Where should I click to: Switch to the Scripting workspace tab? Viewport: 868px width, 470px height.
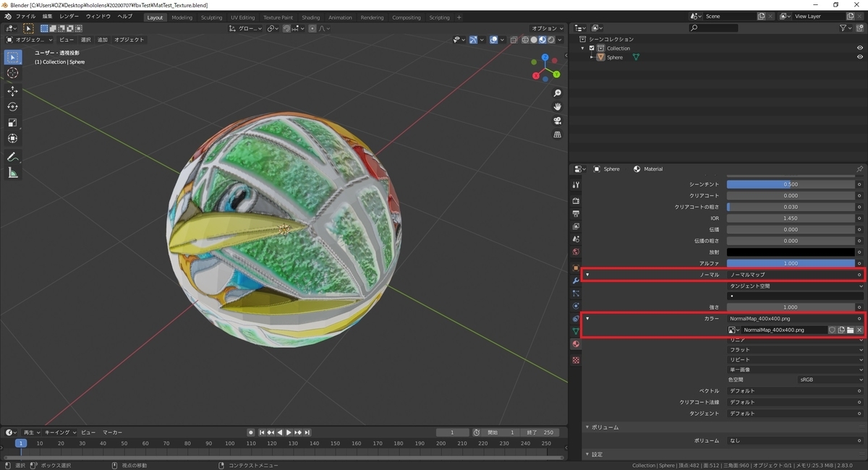[x=439, y=17]
